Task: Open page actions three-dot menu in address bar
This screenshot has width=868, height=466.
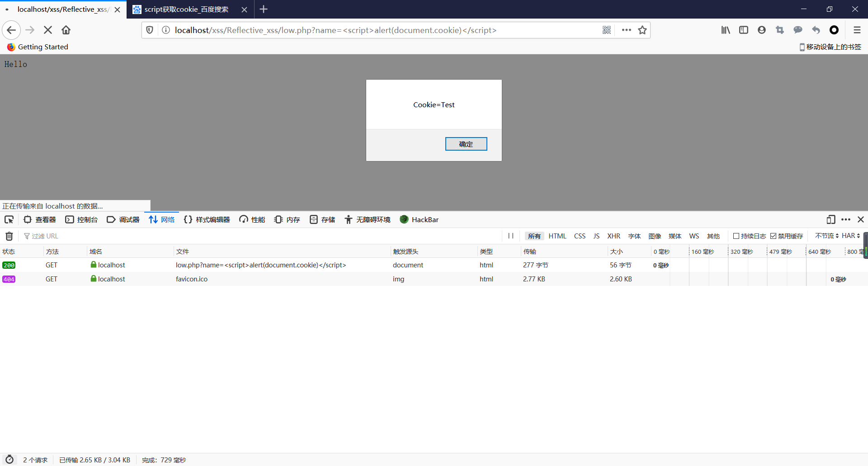Action: click(626, 30)
